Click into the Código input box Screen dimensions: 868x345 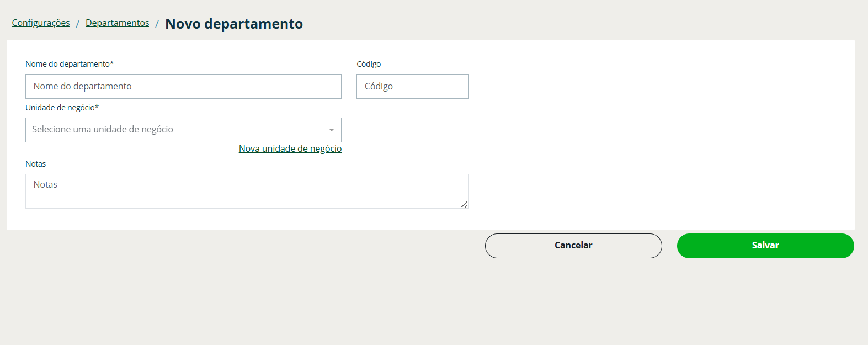pyautogui.click(x=412, y=87)
